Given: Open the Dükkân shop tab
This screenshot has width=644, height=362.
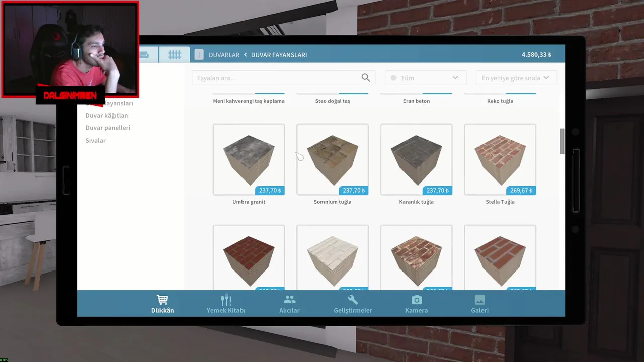Looking at the screenshot, I should pos(163,304).
